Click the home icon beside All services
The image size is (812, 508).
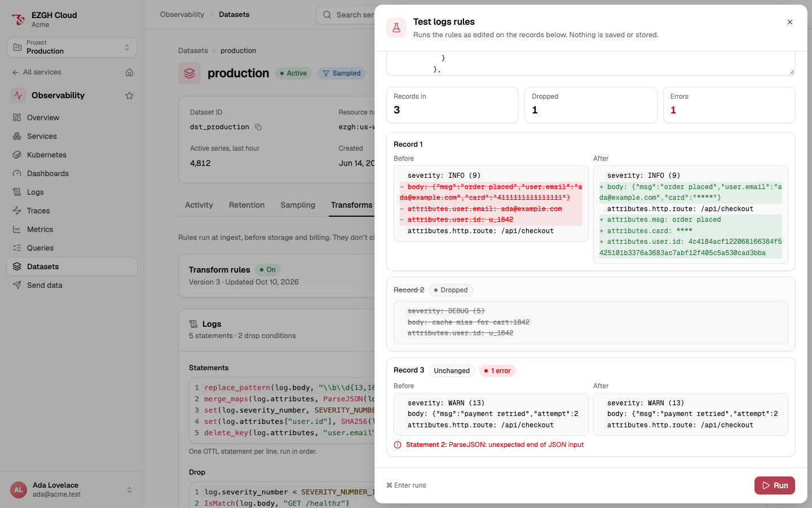(129, 72)
